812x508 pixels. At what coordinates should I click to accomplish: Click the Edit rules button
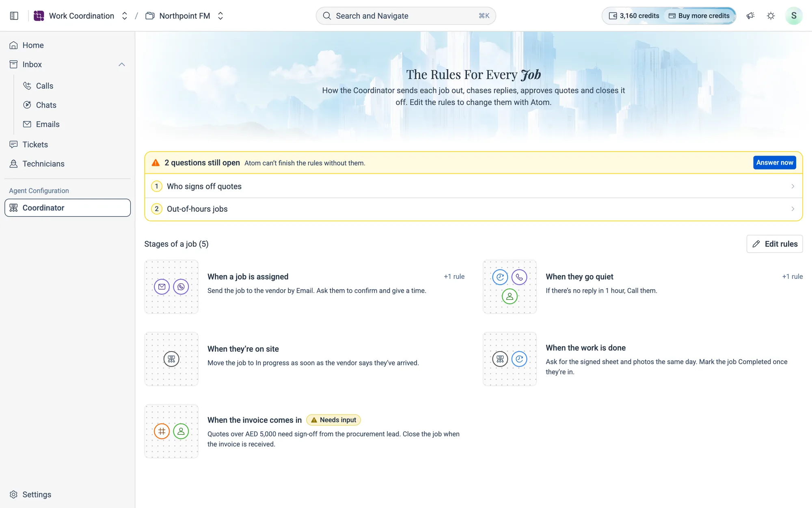774,244
